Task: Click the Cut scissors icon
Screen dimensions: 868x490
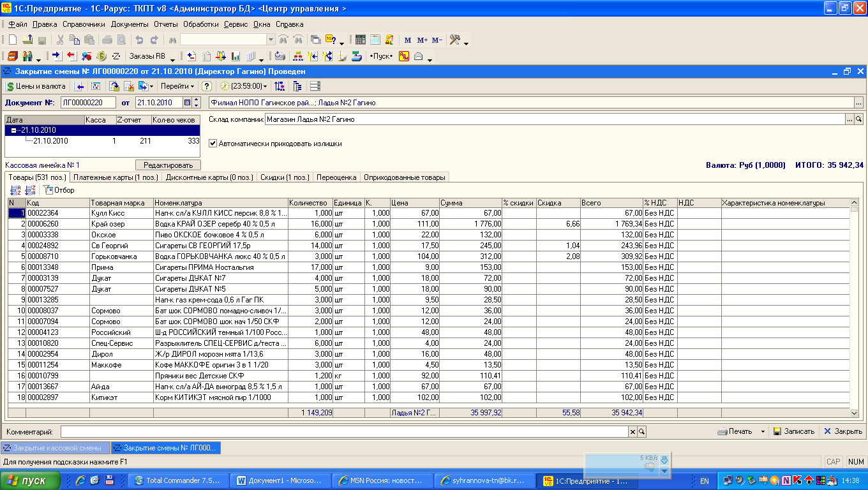Action: point(60,40)
